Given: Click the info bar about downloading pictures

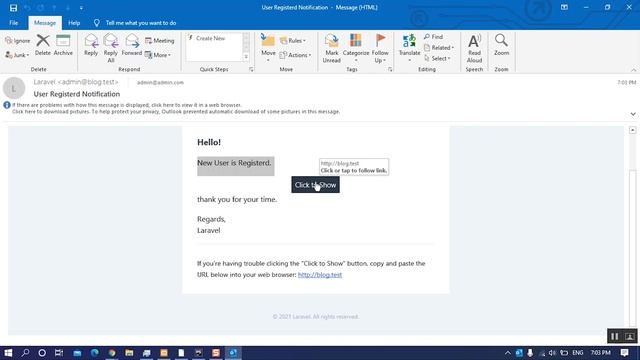Looking at the screenshot, I should 176,111.
